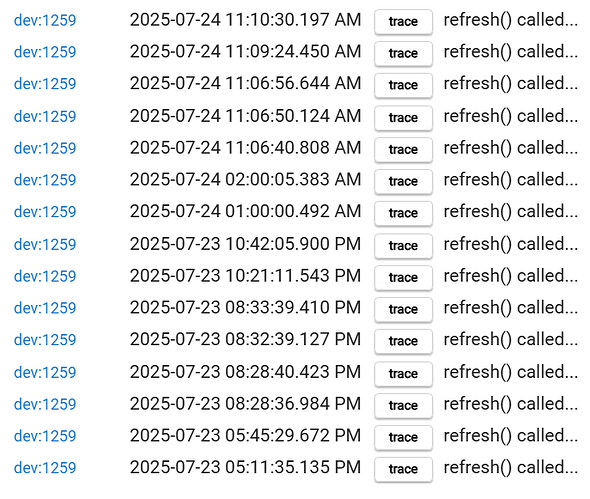Open dev:1259 link at 08:28:40.423 PM
Viewport: 590px width, 499px height.
pyautogui.click(x=45, y=373)
